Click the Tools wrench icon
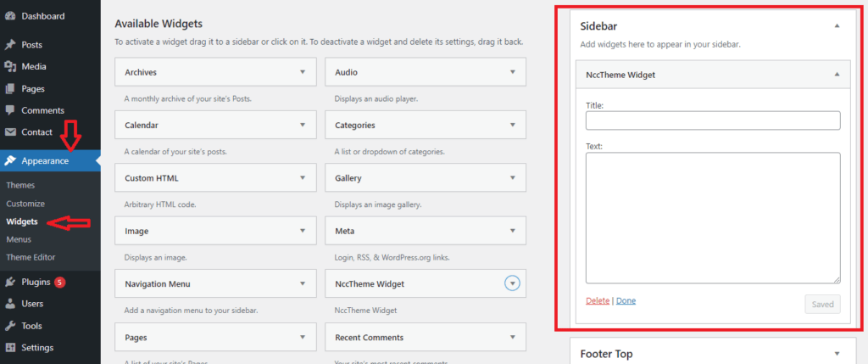 coord(10,326)
